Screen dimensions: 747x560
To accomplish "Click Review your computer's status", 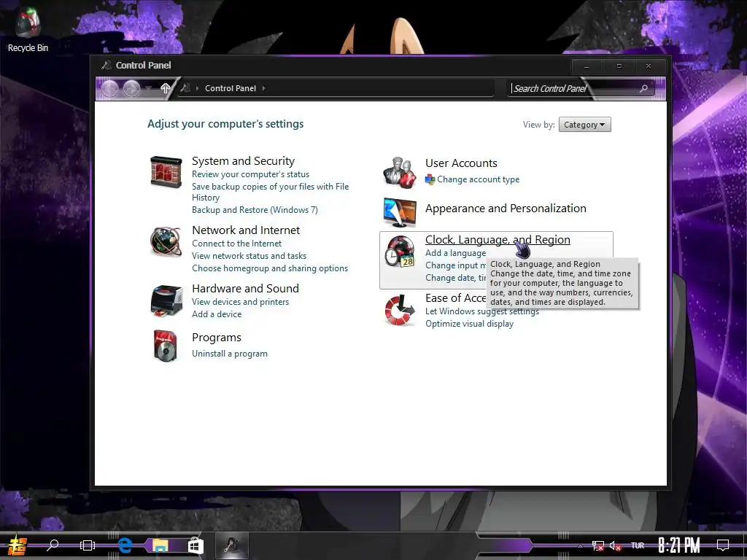I will point(251,174).
